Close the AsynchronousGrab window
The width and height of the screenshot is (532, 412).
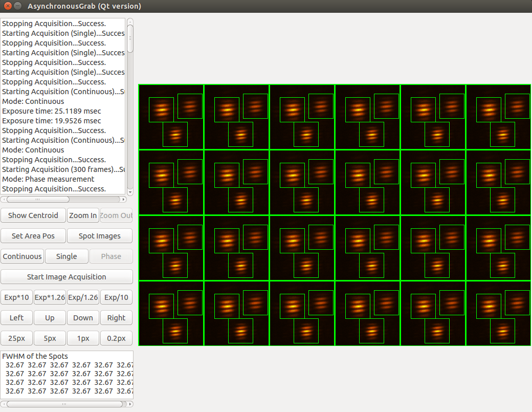point(8,6)
